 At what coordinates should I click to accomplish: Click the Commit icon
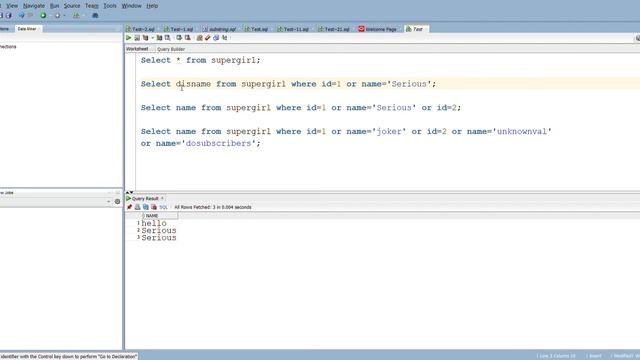tap(179, 38)
